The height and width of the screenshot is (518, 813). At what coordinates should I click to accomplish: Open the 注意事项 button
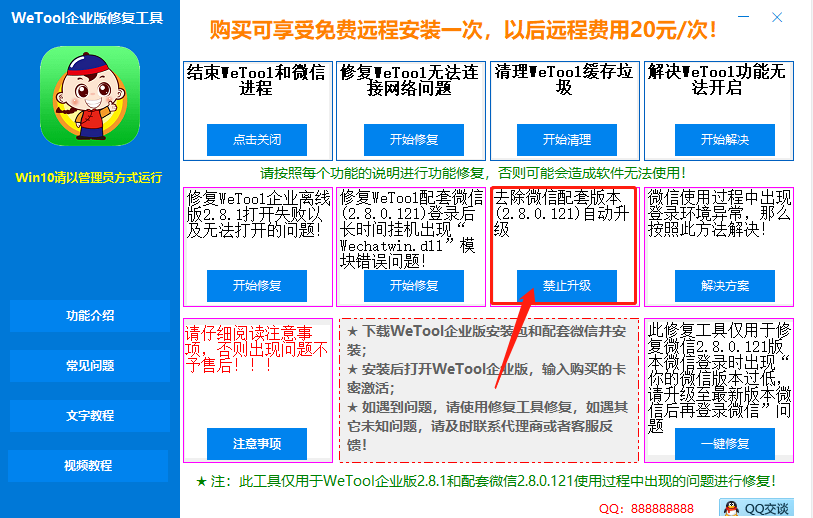[257, 444]
